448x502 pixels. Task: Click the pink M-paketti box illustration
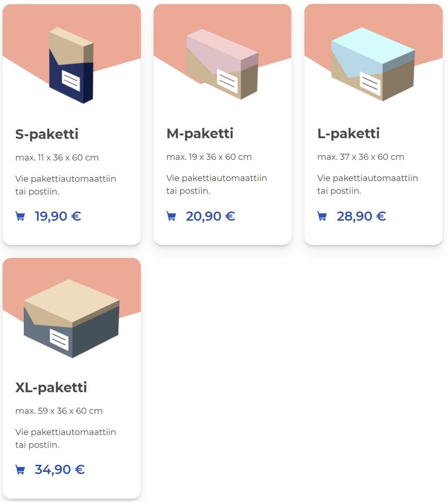pos(222,64)
